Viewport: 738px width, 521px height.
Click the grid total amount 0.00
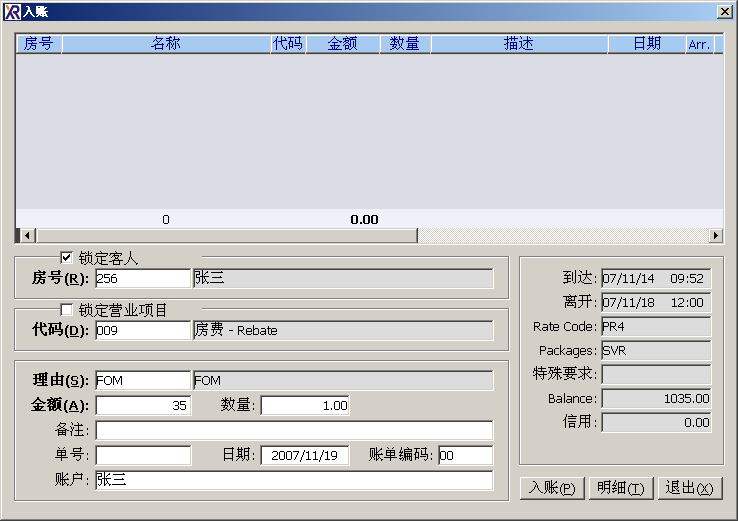point(364,219)
